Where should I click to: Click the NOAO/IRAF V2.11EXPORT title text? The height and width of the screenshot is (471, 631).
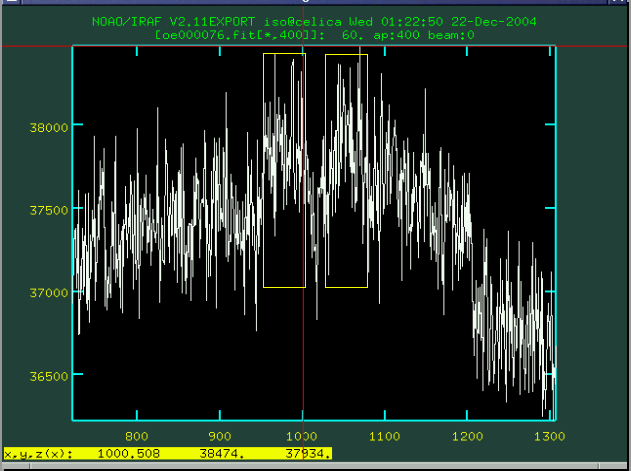[x=173, y=22]
